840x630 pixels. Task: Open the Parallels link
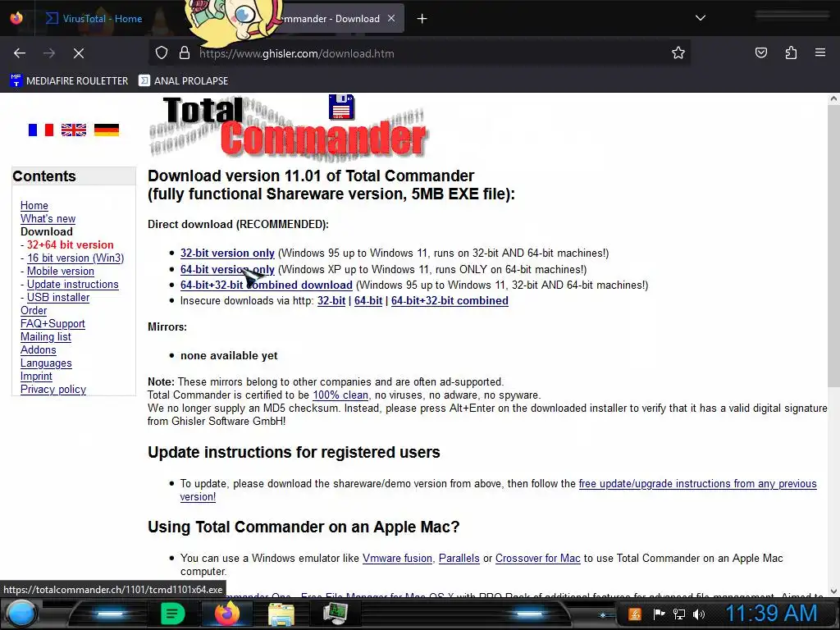point(459,558)
